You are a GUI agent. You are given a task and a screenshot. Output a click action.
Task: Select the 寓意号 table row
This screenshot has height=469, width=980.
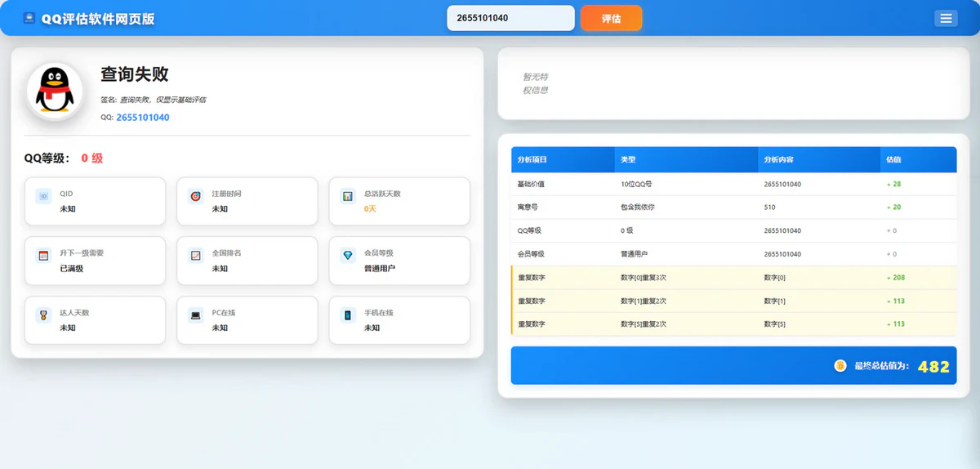[x=733, y=208]
